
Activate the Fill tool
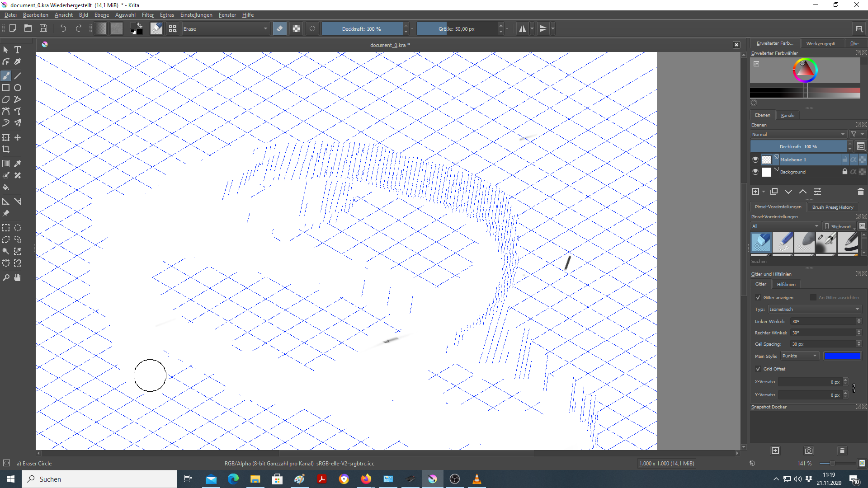tap(6, 187)
